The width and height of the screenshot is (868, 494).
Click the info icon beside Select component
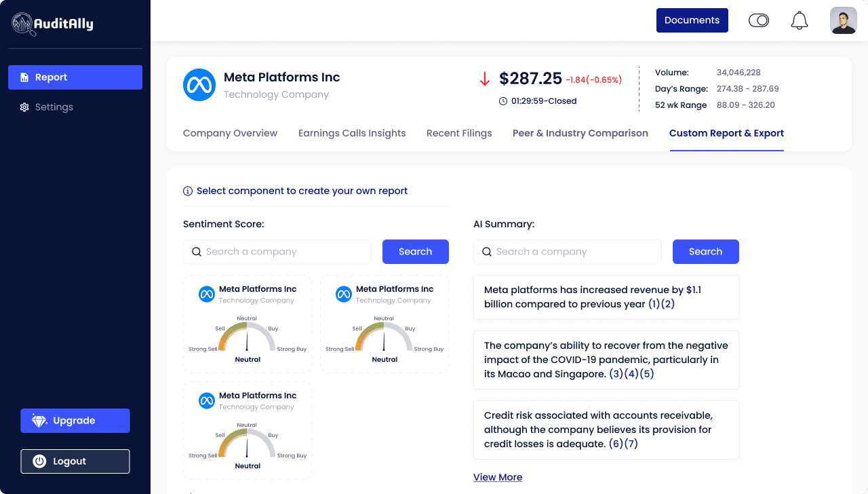point(188,191)
